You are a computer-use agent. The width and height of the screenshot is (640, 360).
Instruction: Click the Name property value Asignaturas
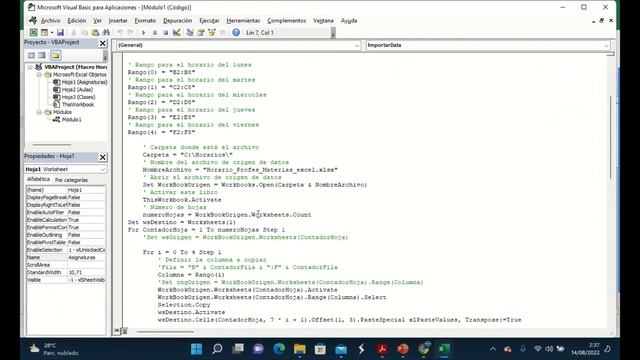[86, 258]
